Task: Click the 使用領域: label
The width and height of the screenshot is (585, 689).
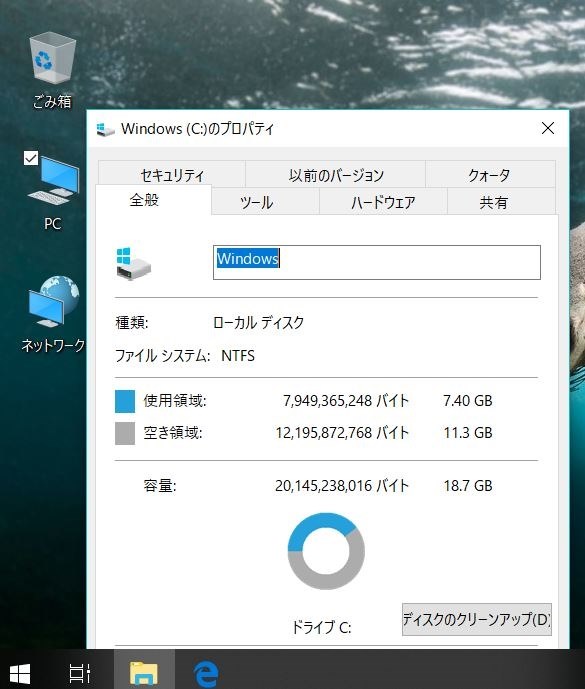Action: coord(174,401)
